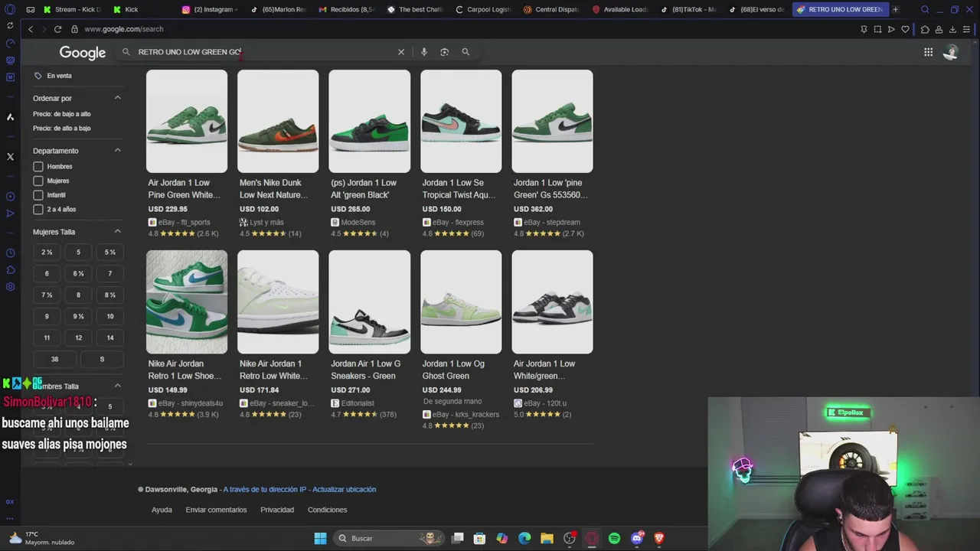Open the Google account avatar
Viewport: 980px width, 551px height.
951,52
